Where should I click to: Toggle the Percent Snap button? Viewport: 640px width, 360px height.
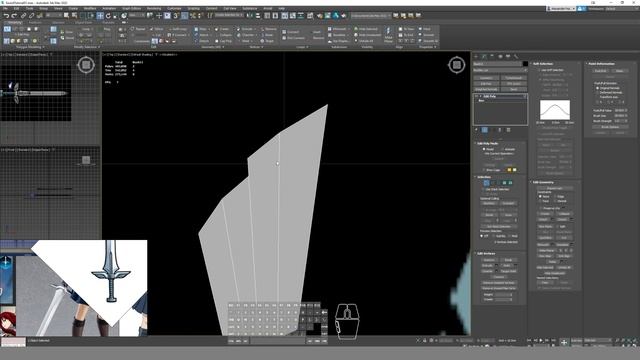coord(192,16)
